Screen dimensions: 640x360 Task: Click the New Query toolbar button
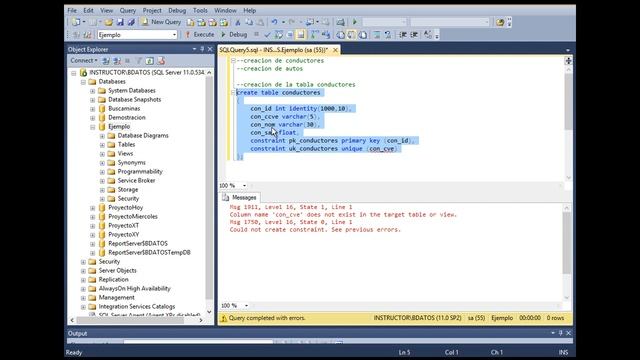161,22
